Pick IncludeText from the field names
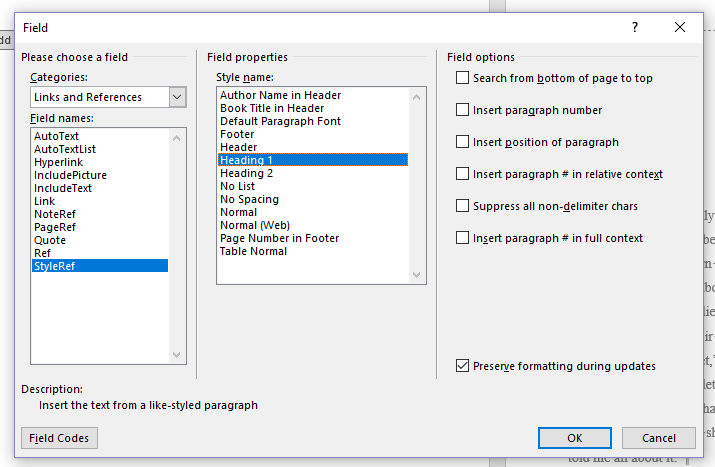715x467 pixels. (x=100, y=188)
